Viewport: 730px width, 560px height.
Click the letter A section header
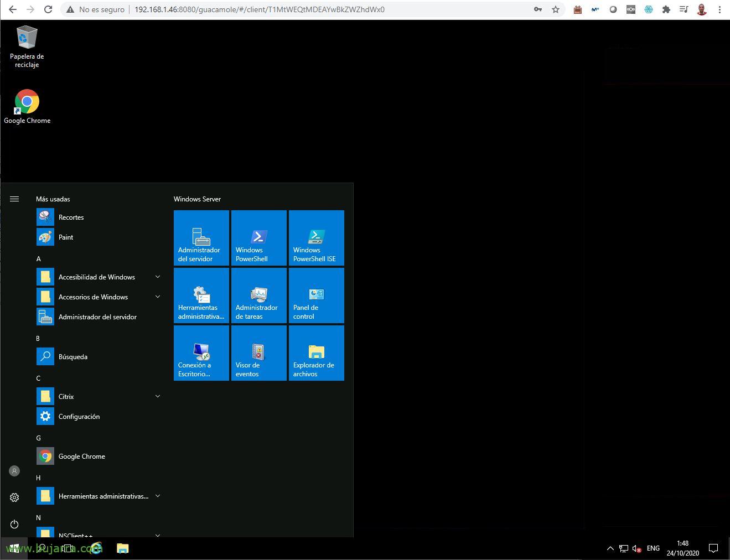tap(39, 258)
